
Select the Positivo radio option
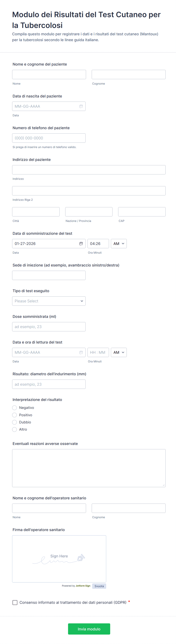pyautogui.click(x=15, y=415)
